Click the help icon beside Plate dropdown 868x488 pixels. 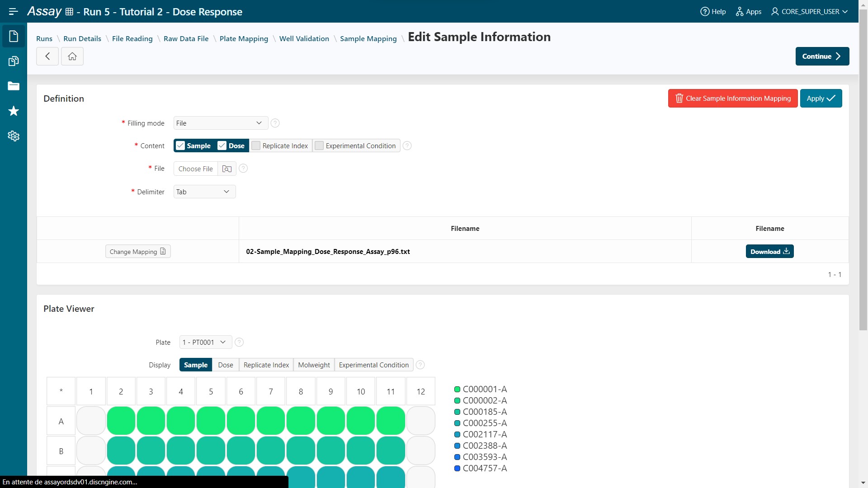tap(239, 342)
